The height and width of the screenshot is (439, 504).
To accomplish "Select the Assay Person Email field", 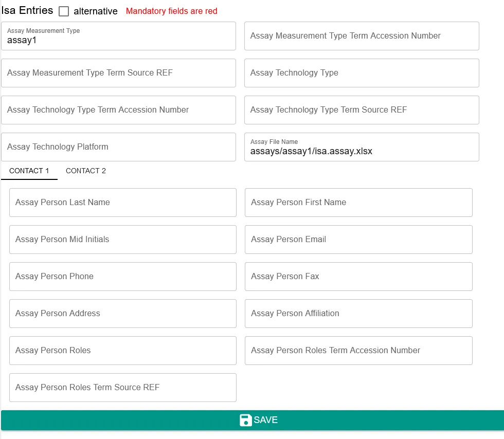I will tap(358, 240).
